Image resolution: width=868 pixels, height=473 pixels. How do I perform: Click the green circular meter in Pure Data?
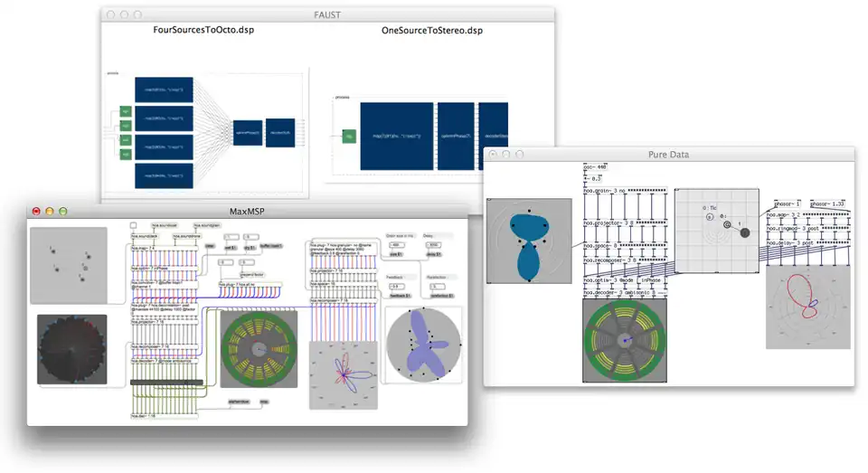[x=625, y=339]
